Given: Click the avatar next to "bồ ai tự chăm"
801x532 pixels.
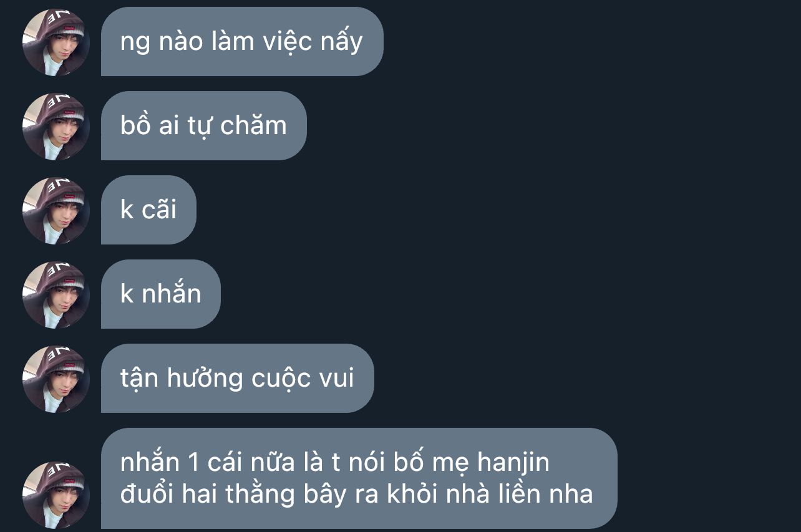Looking at the screenshot, I should point(56,127).
